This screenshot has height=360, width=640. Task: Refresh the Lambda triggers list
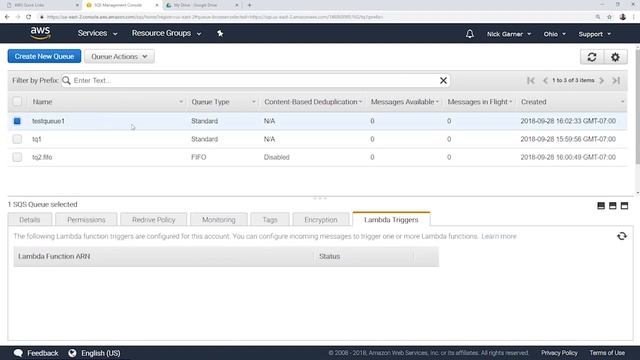(x=622, y=236)
